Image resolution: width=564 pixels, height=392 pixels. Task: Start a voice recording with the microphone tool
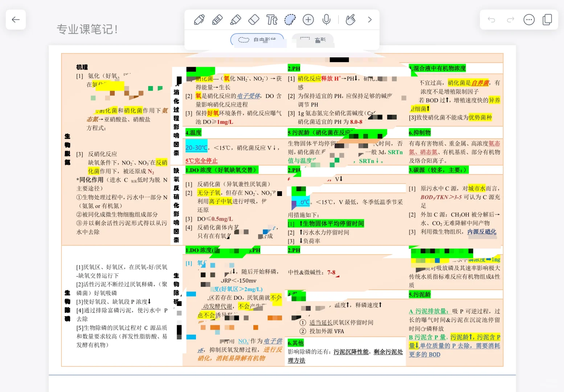pyautogui.click(x=326, y=20)
